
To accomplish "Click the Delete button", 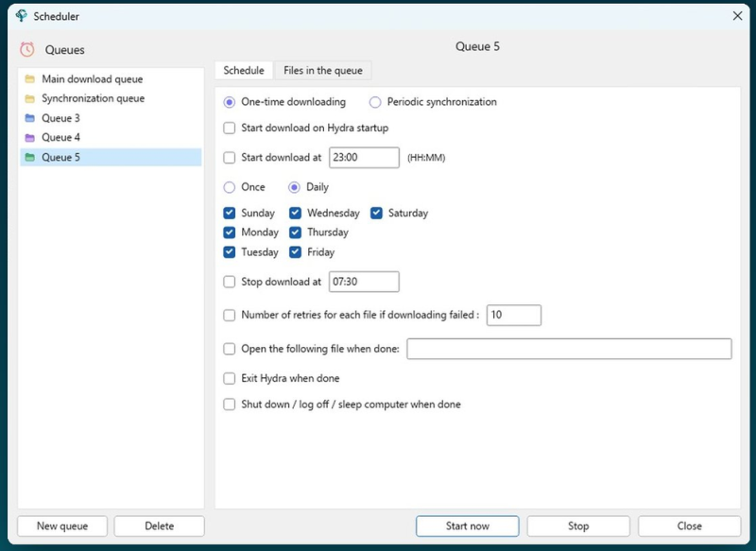I will 159,525.
